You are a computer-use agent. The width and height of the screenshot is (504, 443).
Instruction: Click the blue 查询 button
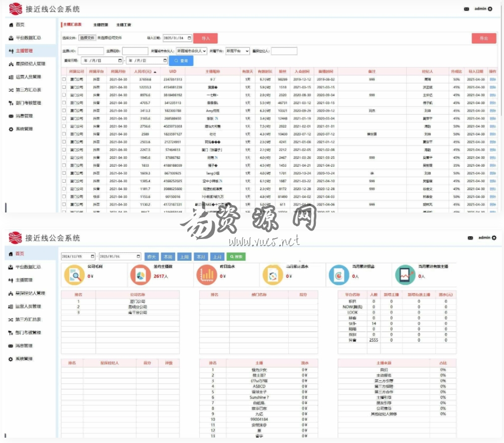(181, 61)
